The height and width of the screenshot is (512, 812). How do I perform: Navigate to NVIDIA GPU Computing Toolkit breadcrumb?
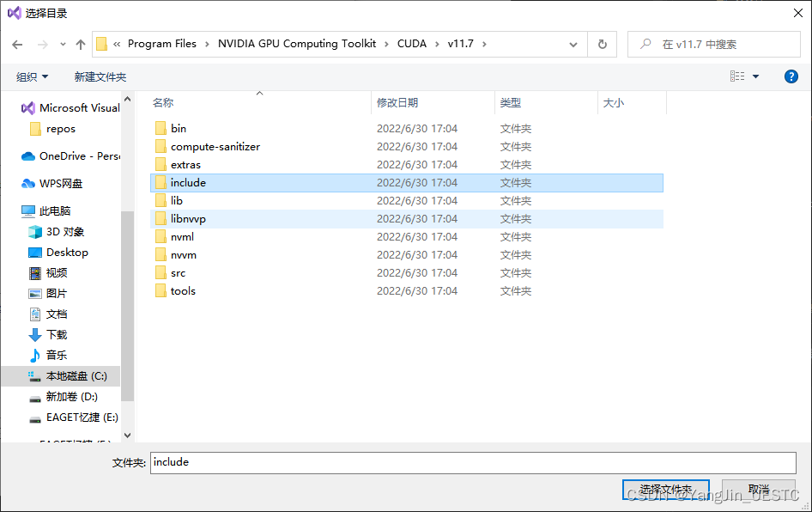click(x=297, y=44)
